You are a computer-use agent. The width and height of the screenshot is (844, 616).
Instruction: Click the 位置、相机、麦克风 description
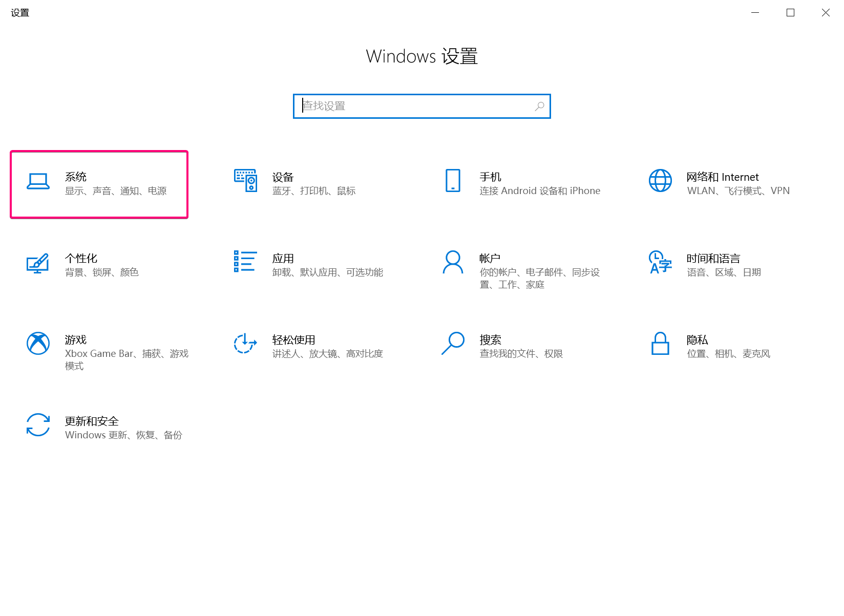point(729,353)
